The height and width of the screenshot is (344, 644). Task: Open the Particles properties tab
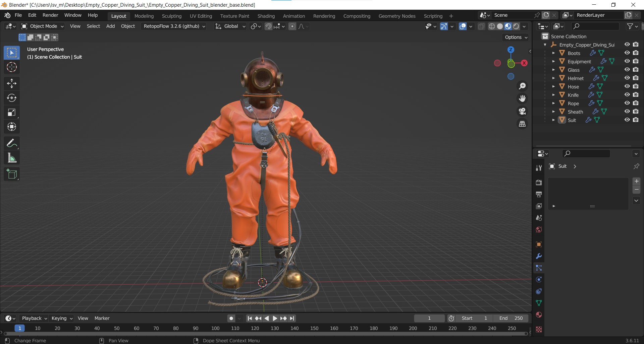539,268
